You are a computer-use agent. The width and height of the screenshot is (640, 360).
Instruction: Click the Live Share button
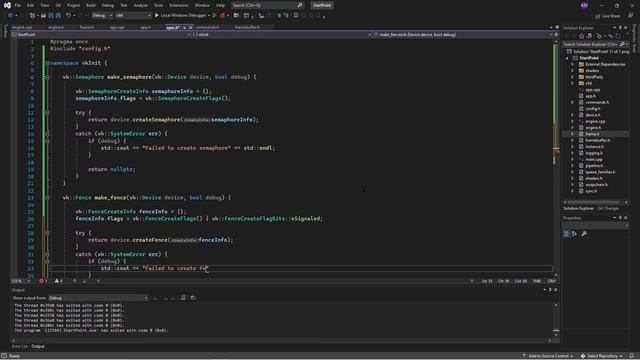click(x=608, y=16)
